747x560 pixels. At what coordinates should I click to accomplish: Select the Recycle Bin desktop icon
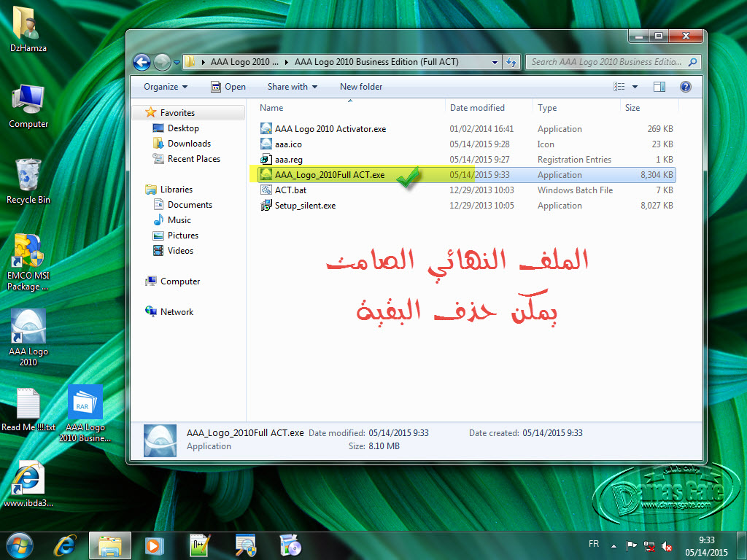[28, 182]
